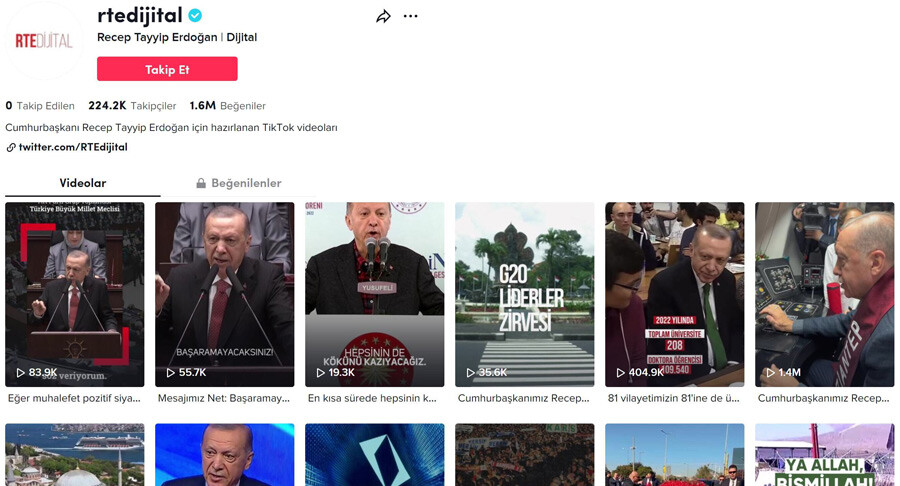Click play icon on 83.9K video
The image size is (900, 486).
(20, 373)
